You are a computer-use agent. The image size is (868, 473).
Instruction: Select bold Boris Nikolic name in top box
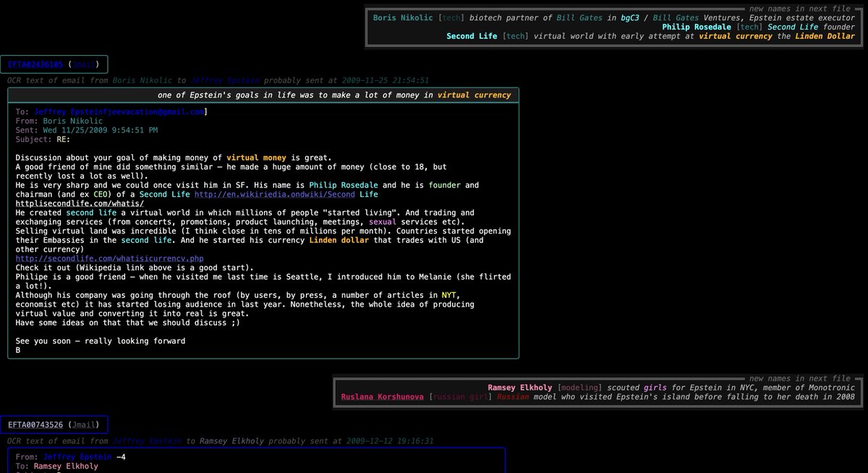404,17
